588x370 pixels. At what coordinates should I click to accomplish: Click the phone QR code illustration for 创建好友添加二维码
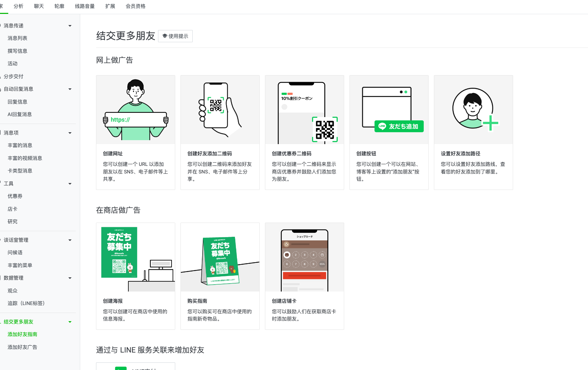click(x=220, y=110)
